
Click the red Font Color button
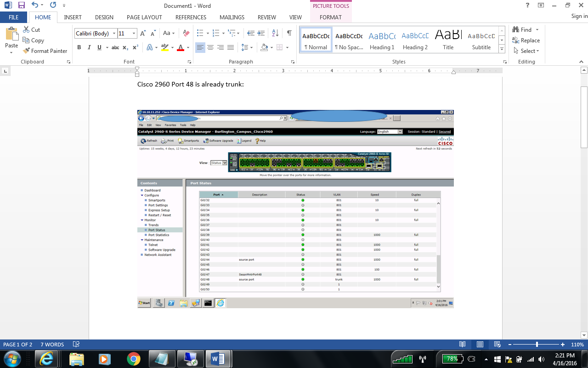pyautogui.click(x=181, y=47)
